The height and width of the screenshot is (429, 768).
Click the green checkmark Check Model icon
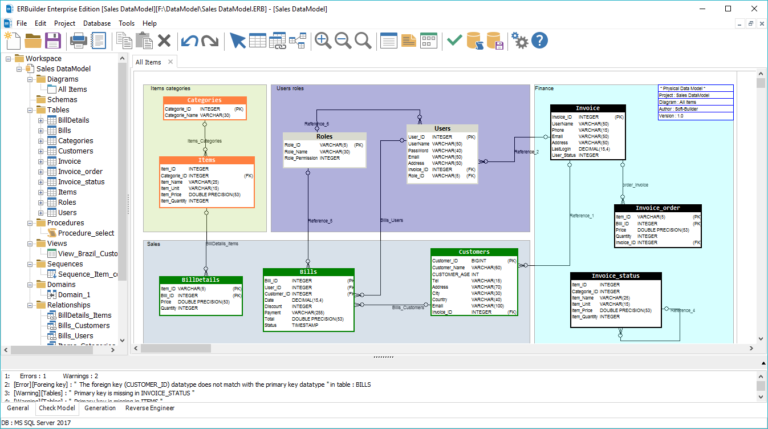(454, 41)
